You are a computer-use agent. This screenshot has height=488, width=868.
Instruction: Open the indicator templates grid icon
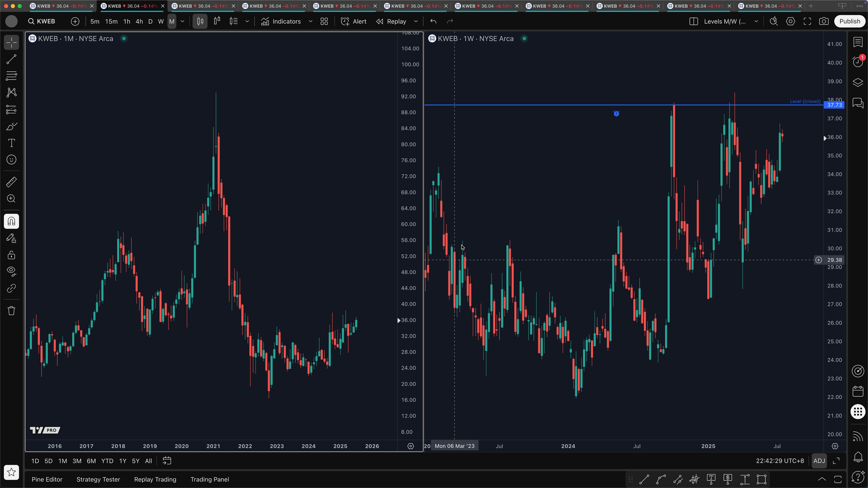tap(324, 21)
